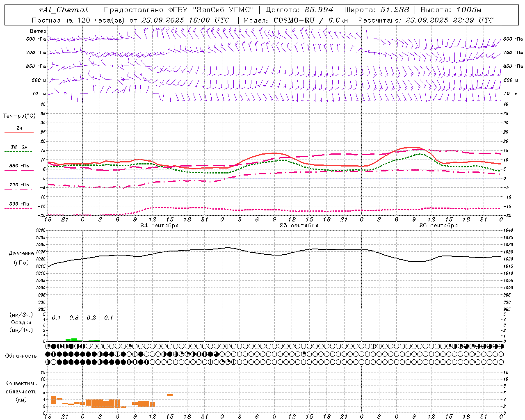This screenshot has height=420, width=525.
Task: Click the 24 сентября date label
Action: [x=159, y=226]
